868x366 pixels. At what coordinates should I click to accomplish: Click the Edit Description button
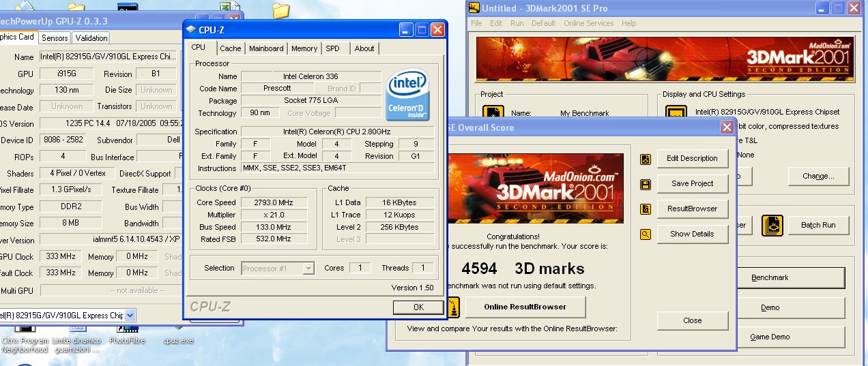(x=692, y=158)
